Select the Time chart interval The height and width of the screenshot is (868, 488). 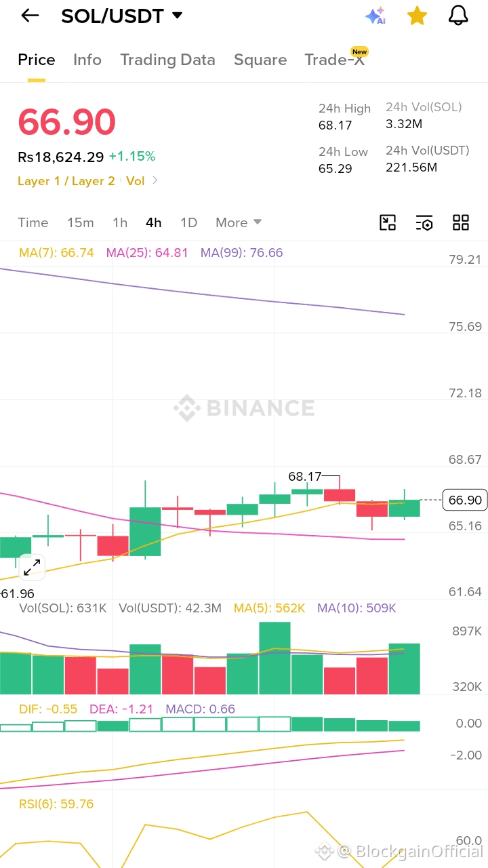click(33, 222)
